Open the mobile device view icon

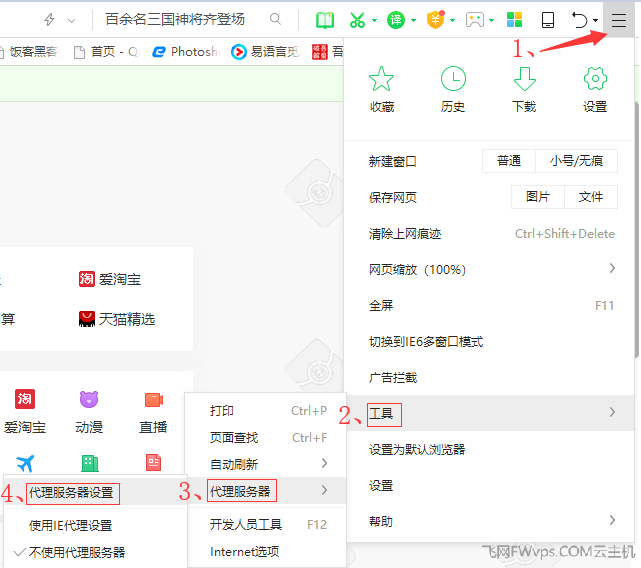tap(547, 20)
